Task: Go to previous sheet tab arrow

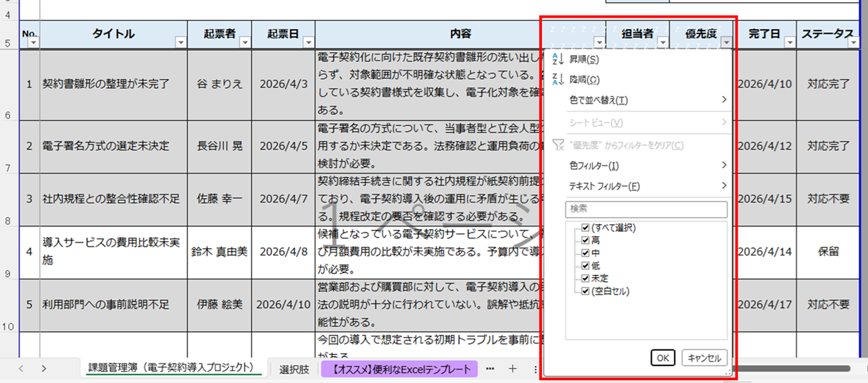Action: coord(21,368)
